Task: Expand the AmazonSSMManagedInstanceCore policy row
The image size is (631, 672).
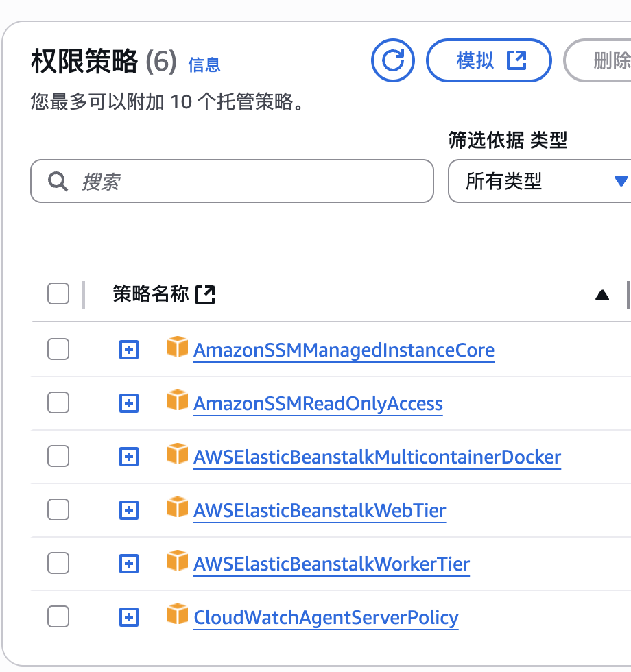Action: (129, 350)
